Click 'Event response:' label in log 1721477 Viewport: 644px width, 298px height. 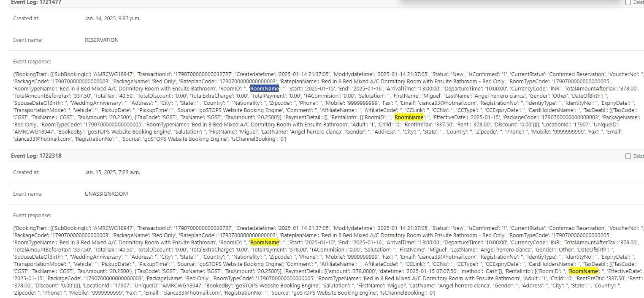(x=32, y=62)
